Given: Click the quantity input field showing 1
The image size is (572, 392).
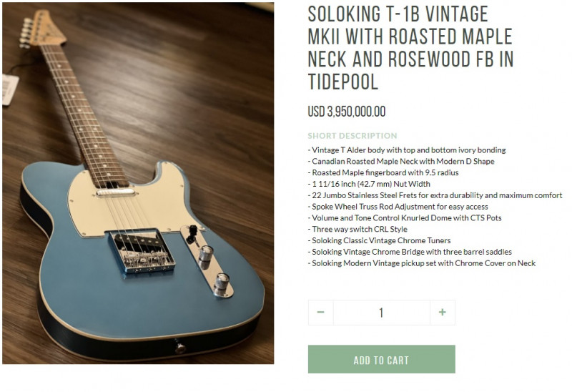Looking at the screenshot, I should pos(382,313).
